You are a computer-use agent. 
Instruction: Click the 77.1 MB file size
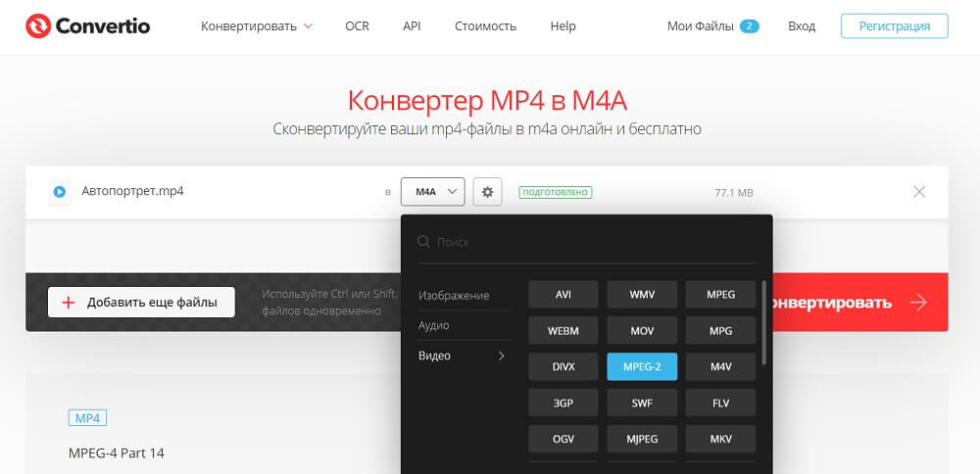[734, 193]
